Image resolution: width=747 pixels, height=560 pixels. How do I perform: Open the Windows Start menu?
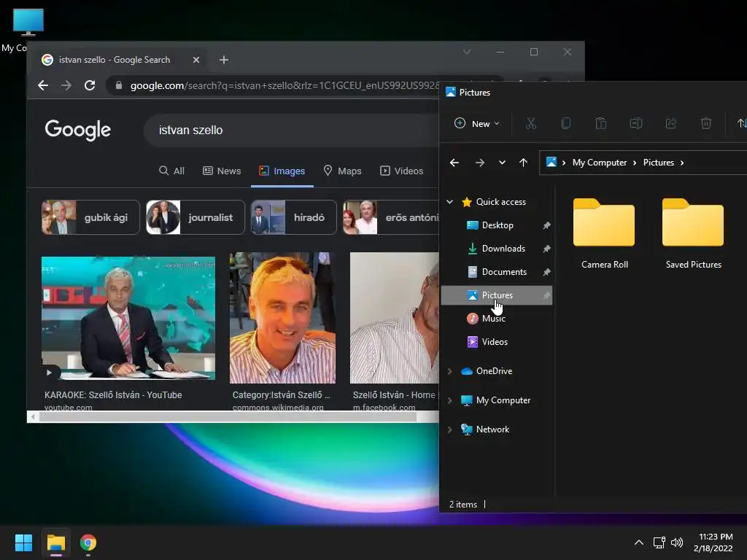pyautogui.click(x=23, y=542)
